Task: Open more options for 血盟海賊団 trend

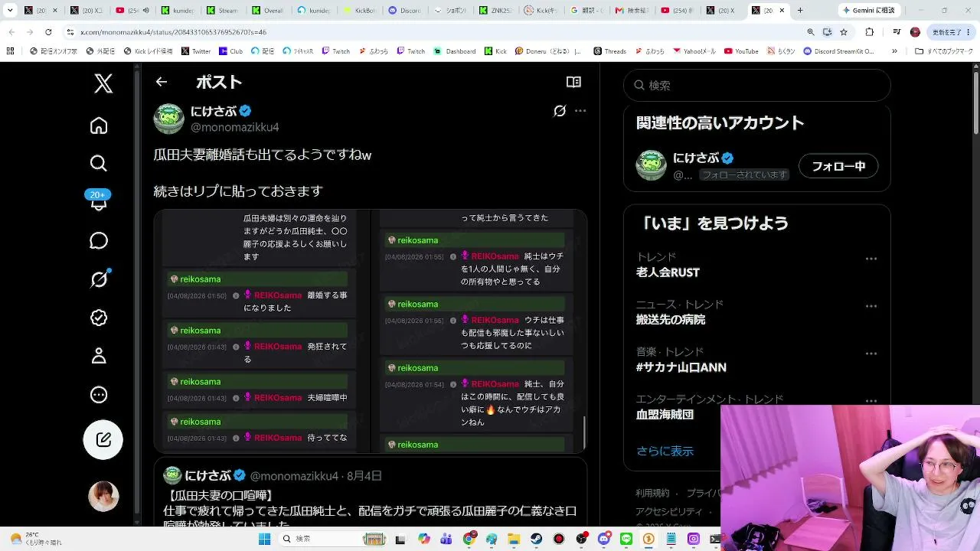Action: (x=871, y=401)
